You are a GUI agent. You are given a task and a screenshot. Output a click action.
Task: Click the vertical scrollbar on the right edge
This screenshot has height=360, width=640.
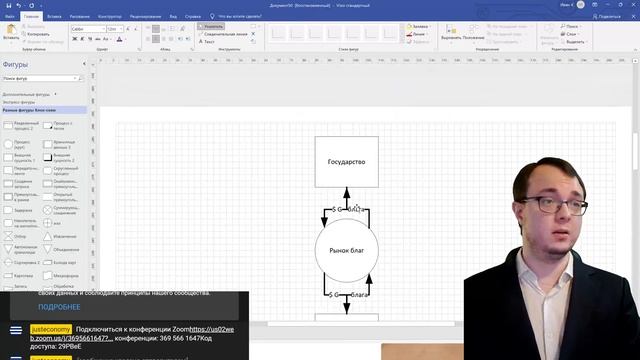click(x=635, y=151)
